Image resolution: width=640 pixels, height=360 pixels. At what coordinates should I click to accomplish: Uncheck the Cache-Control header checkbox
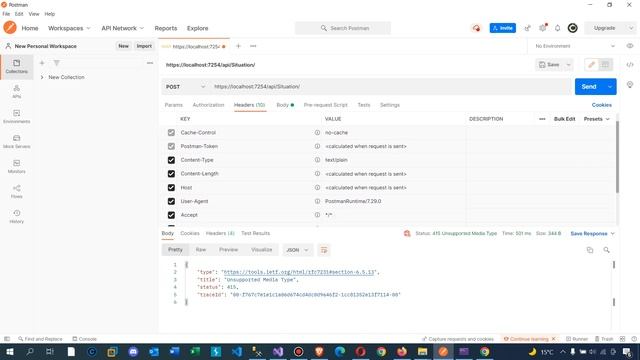pos(171,133)
